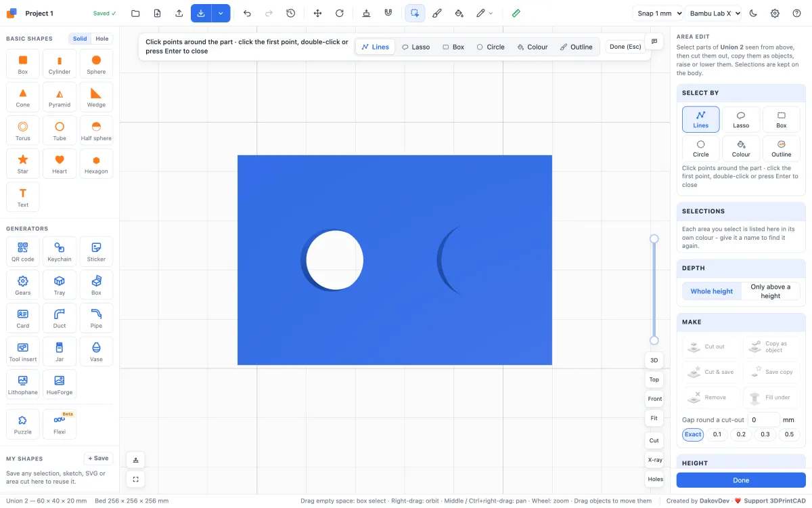Open the Flexi beta generator
812x508 pixels.
[x=60, y=424]
